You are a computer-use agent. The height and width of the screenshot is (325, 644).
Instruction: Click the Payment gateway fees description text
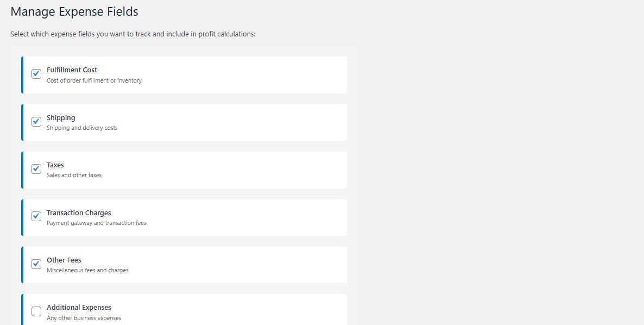click(x=96, y=223)
